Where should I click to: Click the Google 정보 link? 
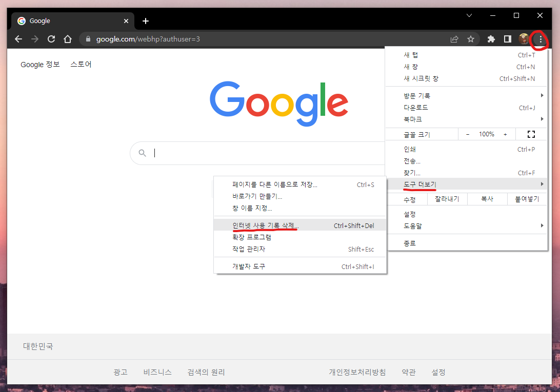pyautogui.click(x=40, y=65)
